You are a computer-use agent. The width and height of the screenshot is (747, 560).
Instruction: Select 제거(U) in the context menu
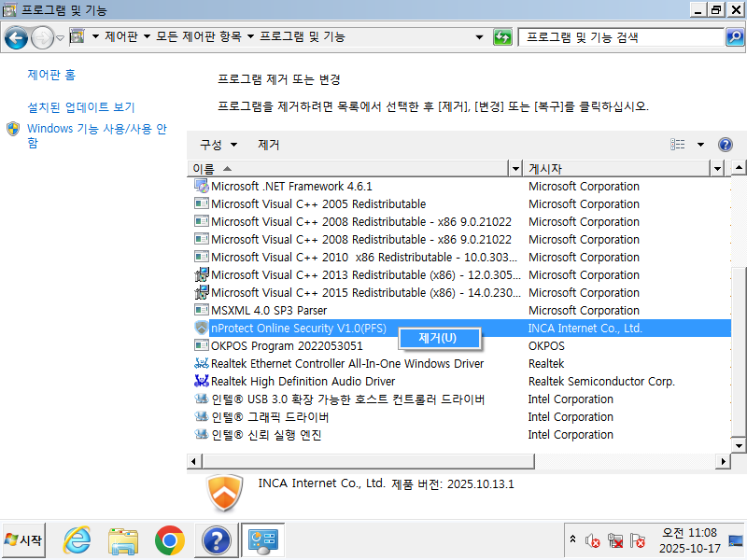[x=438, y=337]
